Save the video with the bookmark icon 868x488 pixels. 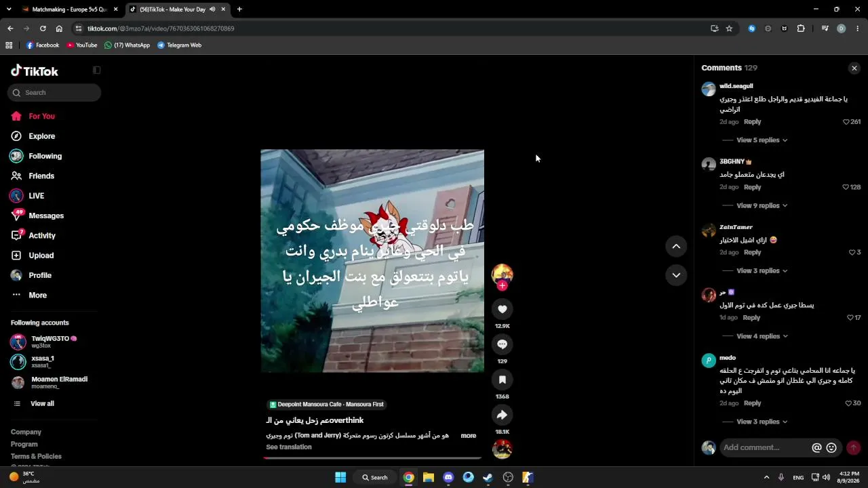pyautogui.click(x=502, y=380)
